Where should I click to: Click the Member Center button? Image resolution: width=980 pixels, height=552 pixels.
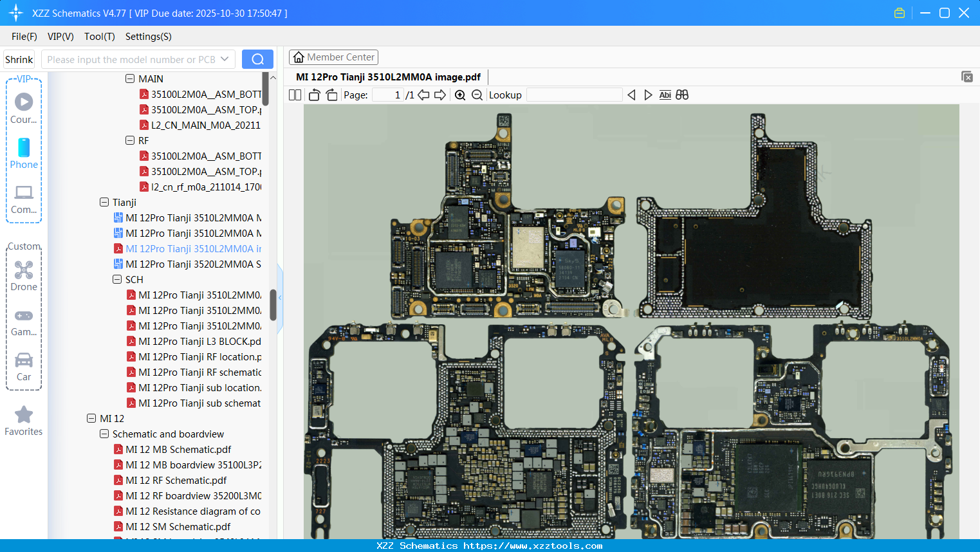click(333, 57)
